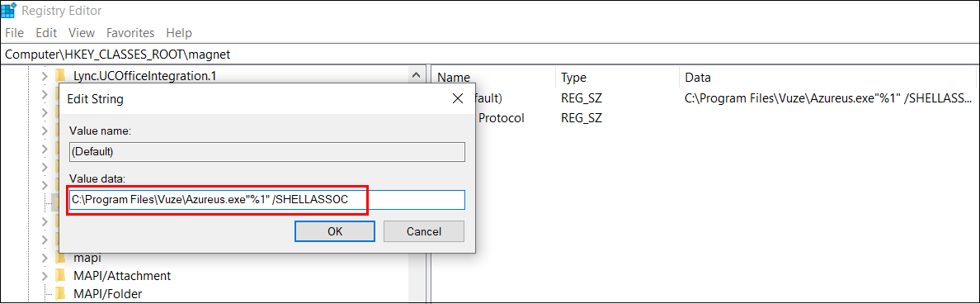
Task: Click the Registry Editor app icon
Action: pos(9,11)
